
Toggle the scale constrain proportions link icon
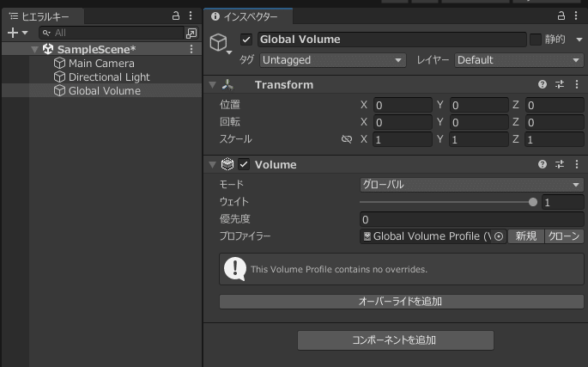(x=347, y=139)
